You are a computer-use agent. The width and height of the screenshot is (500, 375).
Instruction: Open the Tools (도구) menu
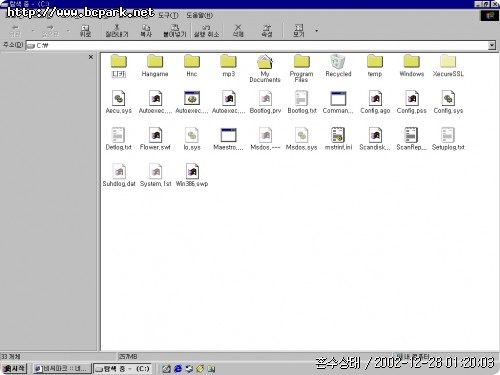point(168,15)
